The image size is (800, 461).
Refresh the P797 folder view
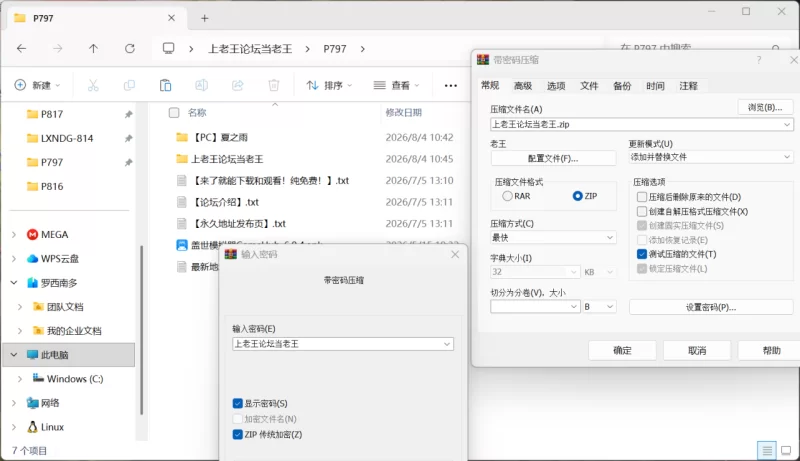point(130,48)
